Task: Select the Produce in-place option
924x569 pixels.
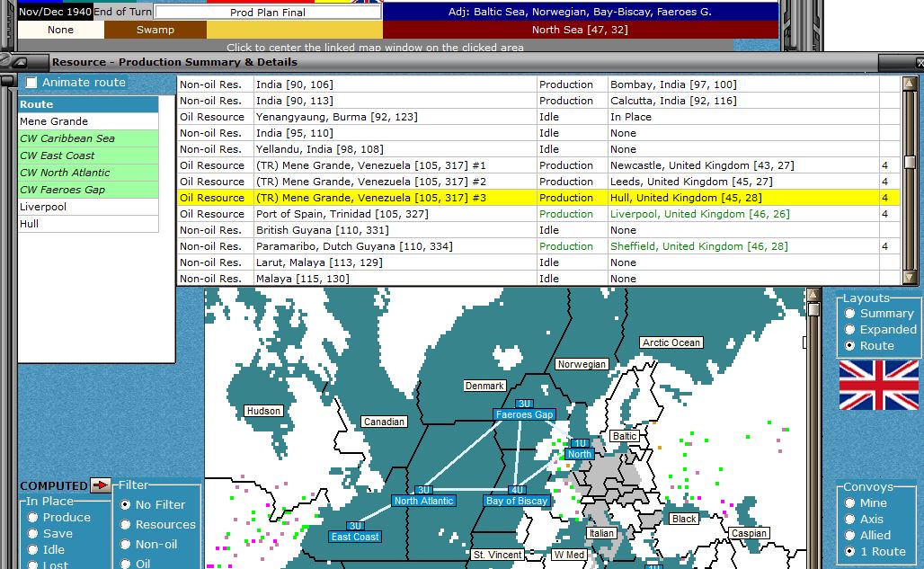Action: coord(33,517)
